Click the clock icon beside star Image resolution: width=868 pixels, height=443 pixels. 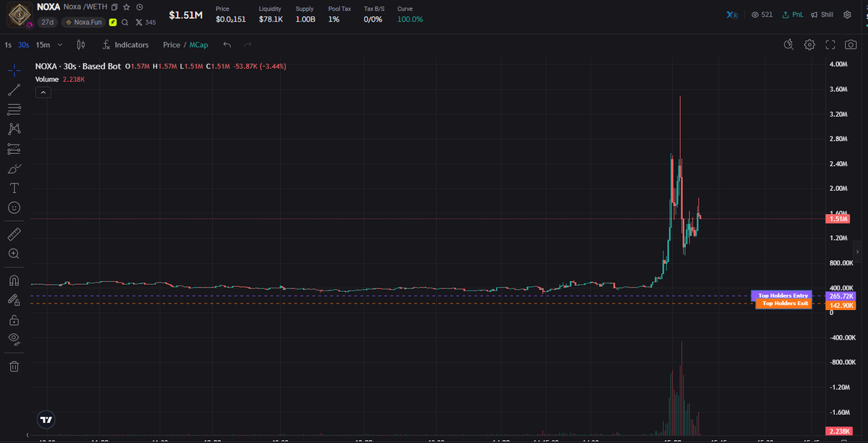point(139,7)
